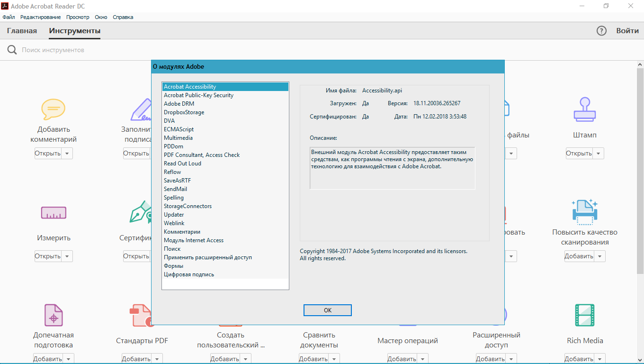Viewport: 644px width, 364px height.
Task: Click the Enhance Scans printer icon
Action: tap(585, 212)
